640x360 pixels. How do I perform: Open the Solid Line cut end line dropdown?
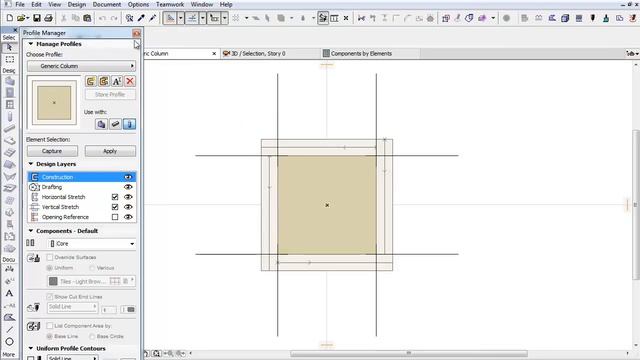(x=72, y=307)
